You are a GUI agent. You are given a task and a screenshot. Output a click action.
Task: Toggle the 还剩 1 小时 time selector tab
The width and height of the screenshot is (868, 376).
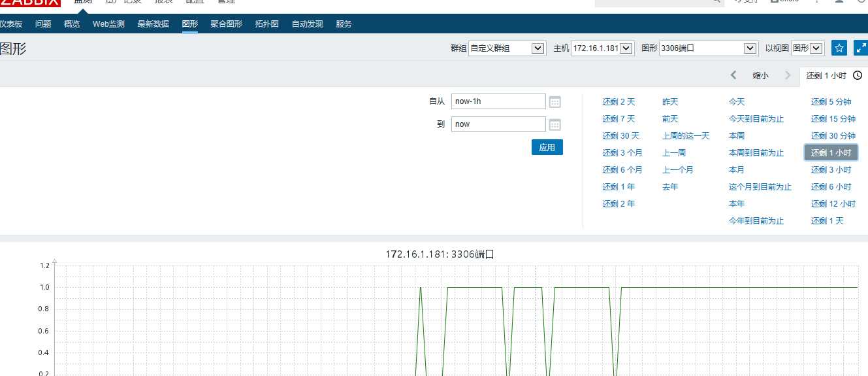point(834,75)
